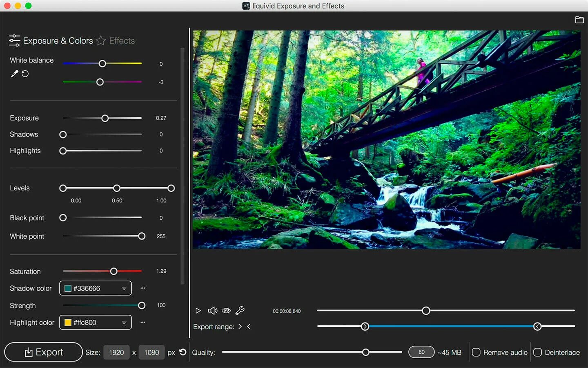Click the White point slider handle
588x368 pixels.
coord(142,236)
